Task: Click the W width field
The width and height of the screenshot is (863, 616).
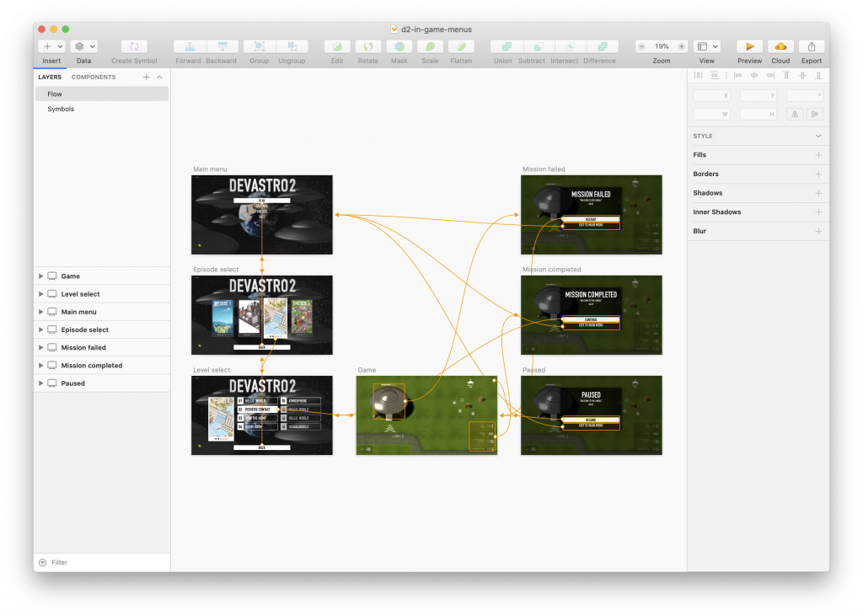Action: [x=711, y=114]
